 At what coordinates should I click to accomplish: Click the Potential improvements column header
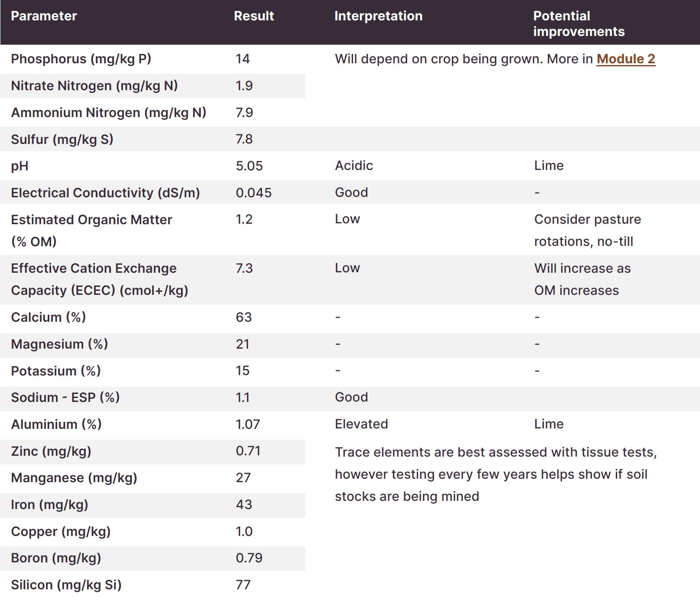[x=579, y=23]
